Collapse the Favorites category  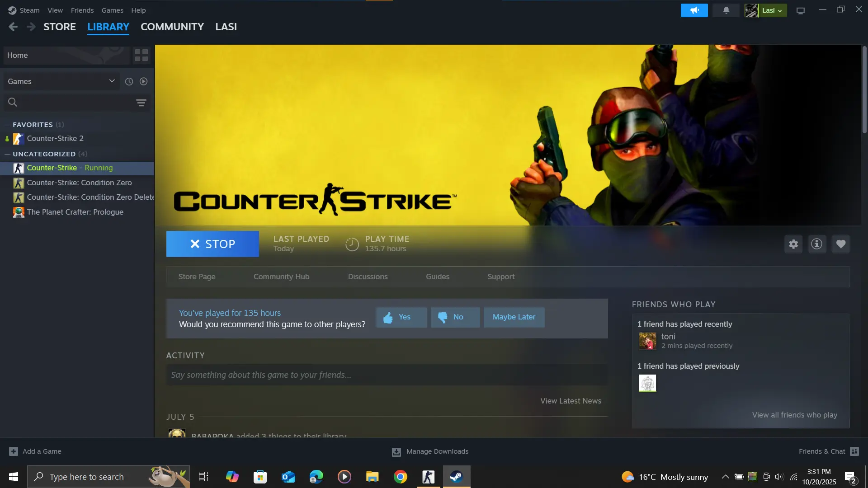pos(7,125)
